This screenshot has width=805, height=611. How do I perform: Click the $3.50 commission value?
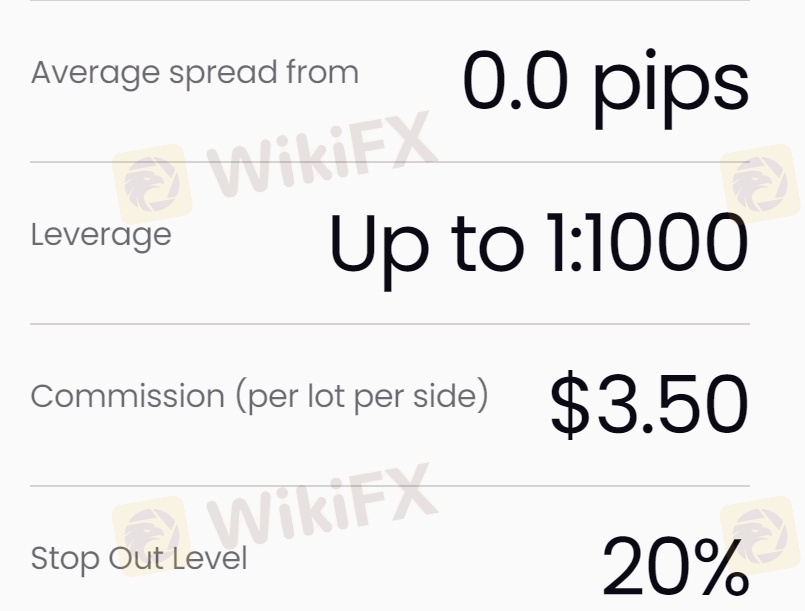(x=649, y=404)
